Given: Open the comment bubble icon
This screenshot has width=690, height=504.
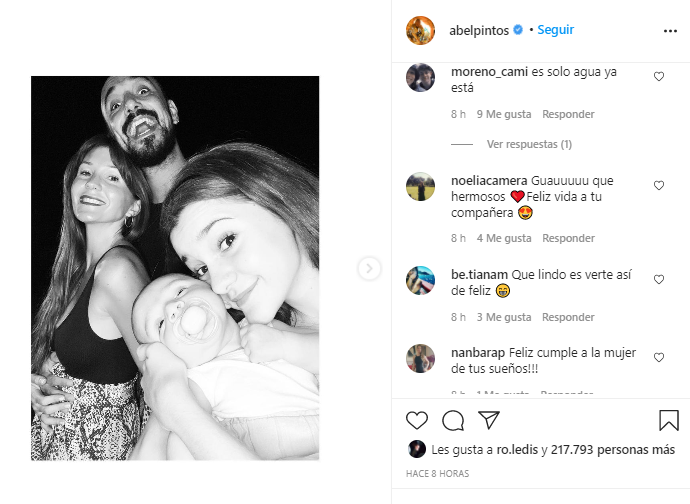Looking at the screenshot, I should (453, 420).
